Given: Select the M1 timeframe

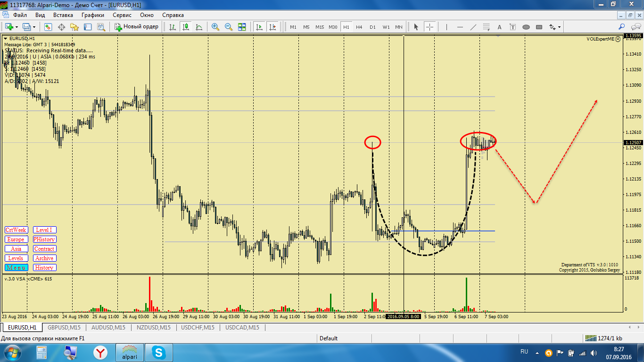Looking at the screenshot, I should (x=293, y=27).
